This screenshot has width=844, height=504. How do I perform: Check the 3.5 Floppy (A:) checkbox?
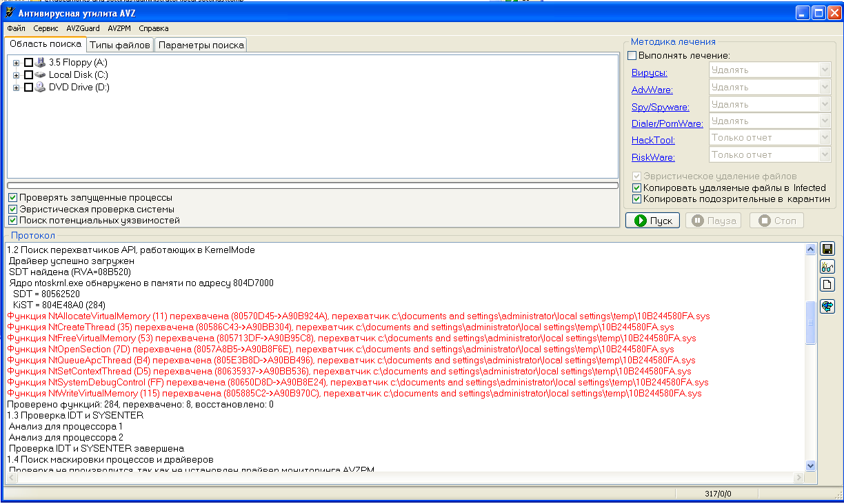[28, 62]
